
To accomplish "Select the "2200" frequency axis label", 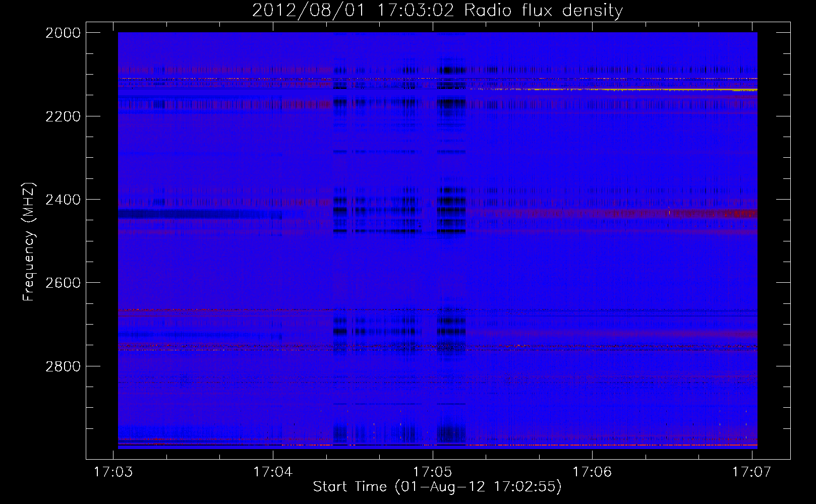I will pos(63,116).
